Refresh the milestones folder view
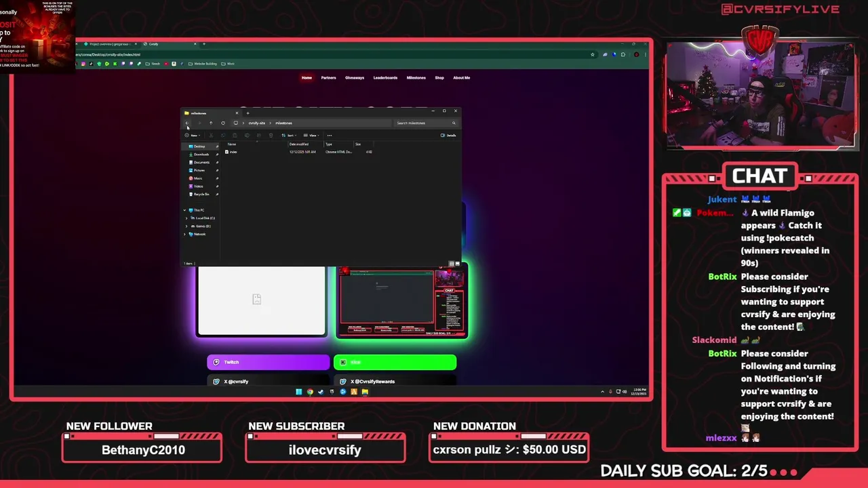868x488 pixels. point(223,123)
